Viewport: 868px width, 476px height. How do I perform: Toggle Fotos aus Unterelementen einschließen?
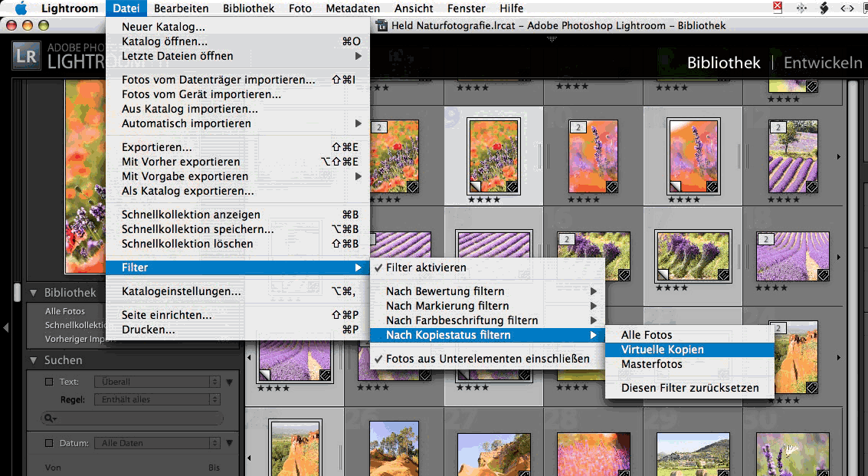tap(487, 359)
